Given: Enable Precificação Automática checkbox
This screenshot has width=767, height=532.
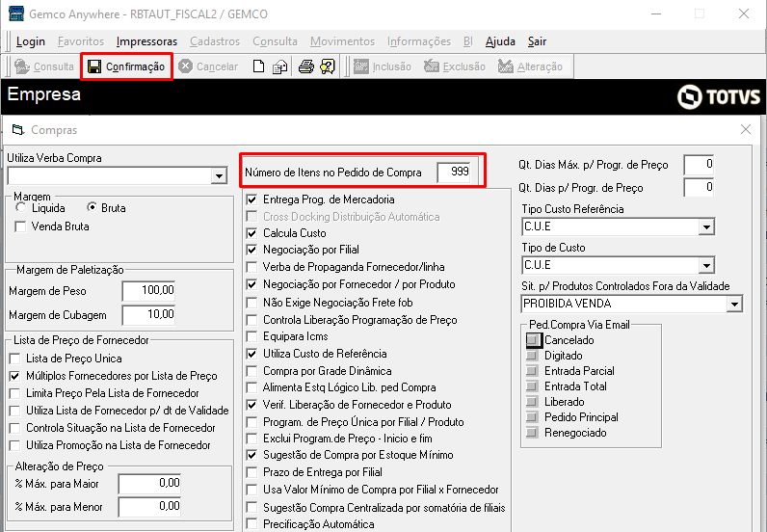Looking at the screenshot, I should point(251,523).
